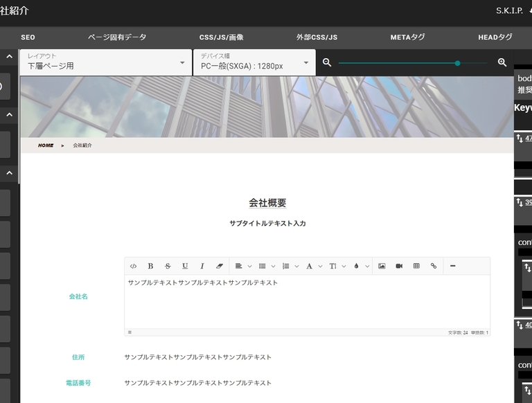Click the zoom slider handle
Image resolution: width=532 pixels, height=403 pixels.
tap(458, 63)
